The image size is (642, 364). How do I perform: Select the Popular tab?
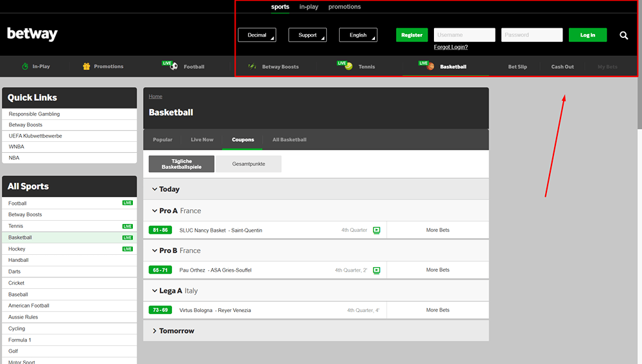[162, 139]
